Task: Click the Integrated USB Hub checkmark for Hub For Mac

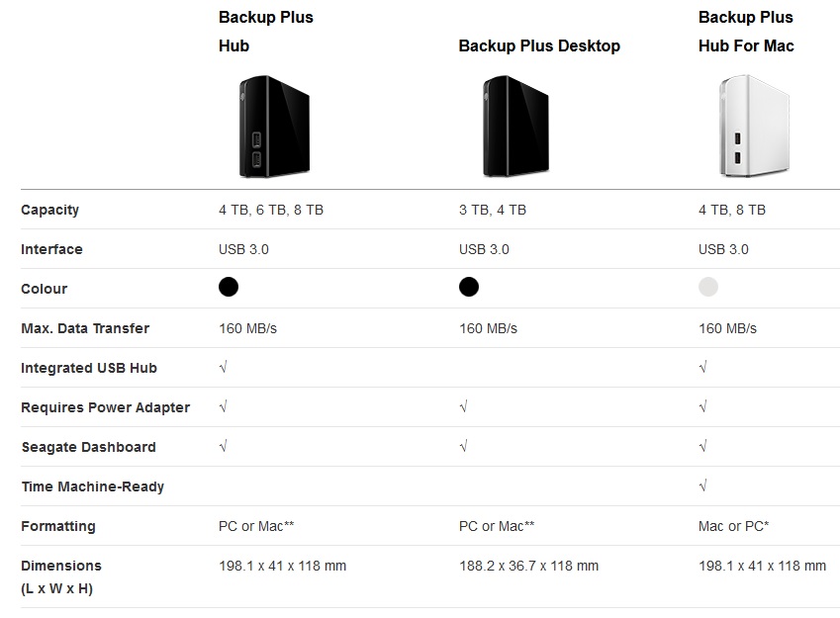Action: point(703,367)
